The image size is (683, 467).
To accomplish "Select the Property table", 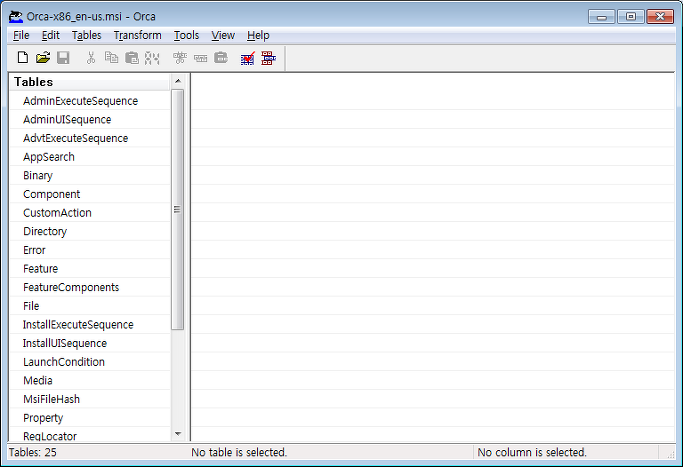I will tap(90, 418).
